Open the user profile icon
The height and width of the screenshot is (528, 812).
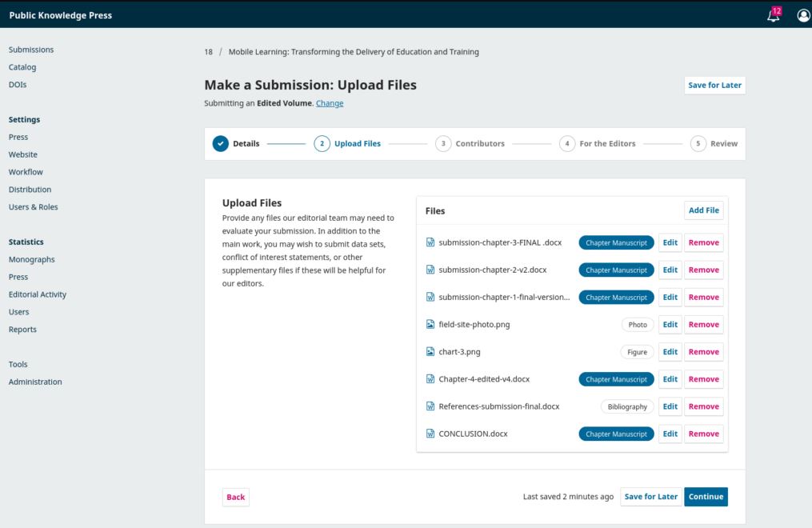tap(803, 15)
